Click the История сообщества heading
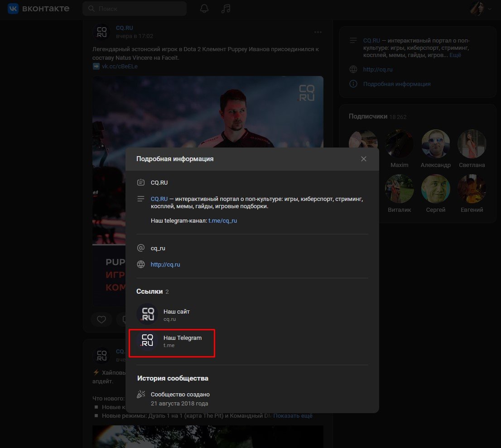This screenshot has width=501, height=448. (x=173, y=378)
